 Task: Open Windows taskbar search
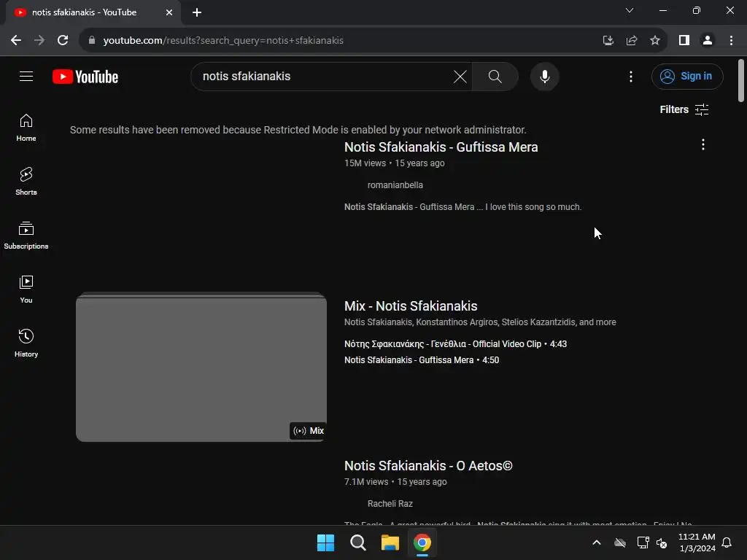[357, 542]
